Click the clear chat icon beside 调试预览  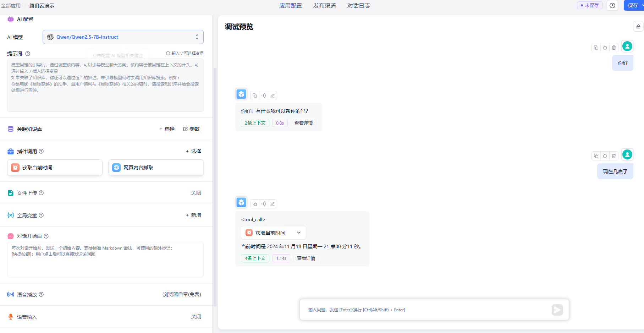click(x=638, y=26)
